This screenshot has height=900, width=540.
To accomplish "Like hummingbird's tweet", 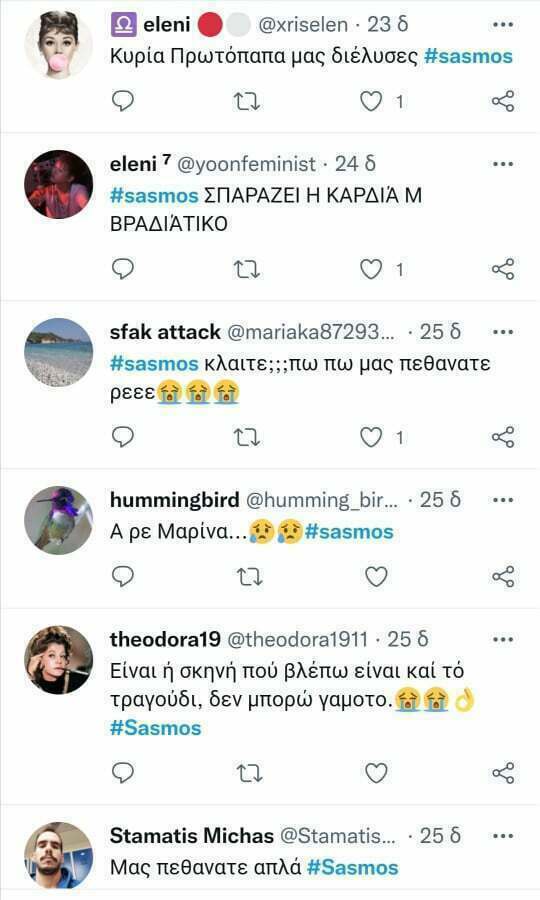I will [x=376, y=576].
